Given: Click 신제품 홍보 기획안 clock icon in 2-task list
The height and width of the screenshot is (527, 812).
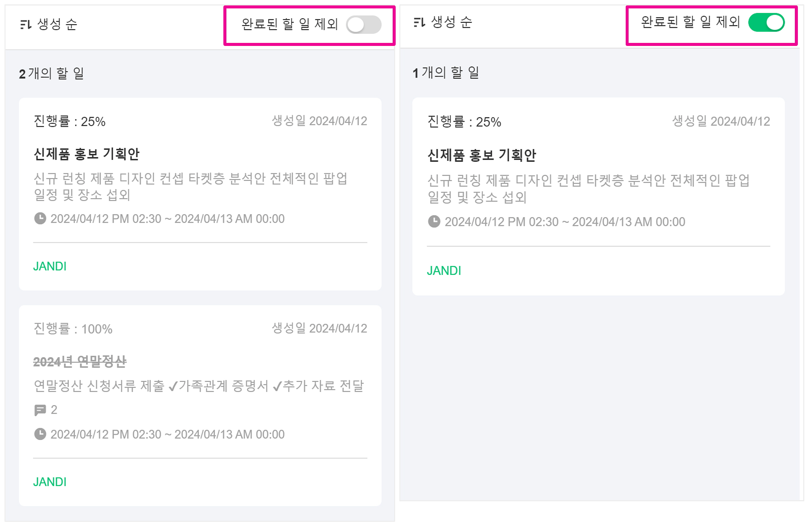Looking at the screenshot, I should (40, 219).
